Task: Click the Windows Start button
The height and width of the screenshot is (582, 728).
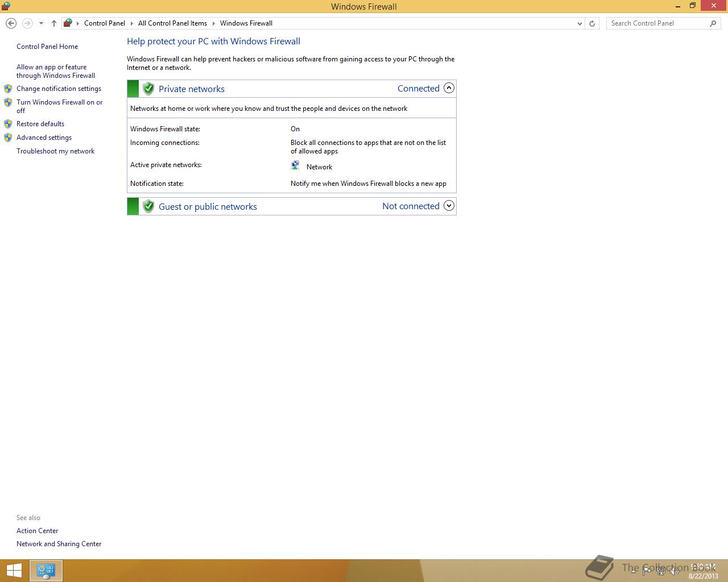Action: point(14,571)
